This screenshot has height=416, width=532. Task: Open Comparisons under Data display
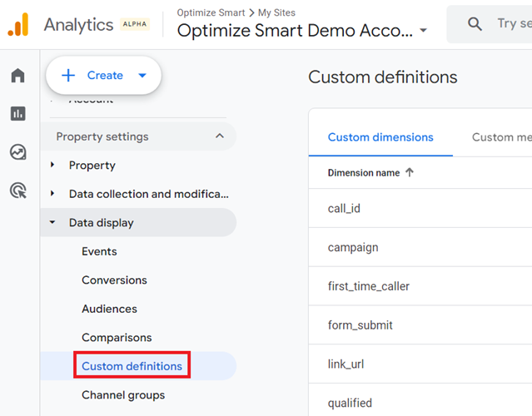click(117, 338)
